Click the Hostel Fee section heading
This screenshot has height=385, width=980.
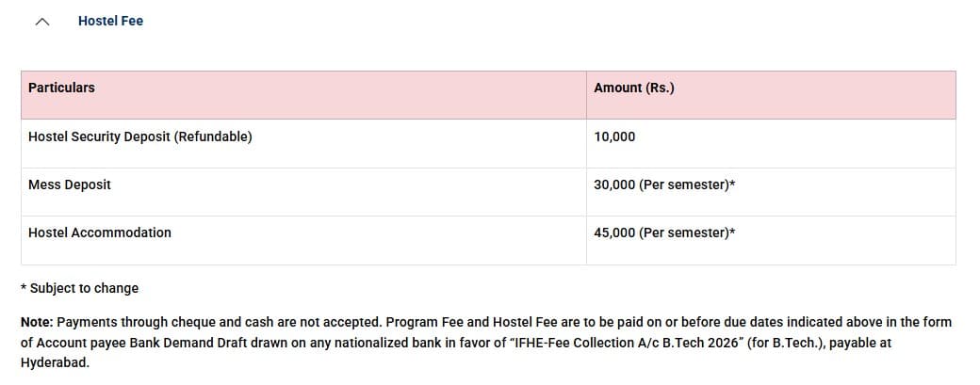pos(110,21)
